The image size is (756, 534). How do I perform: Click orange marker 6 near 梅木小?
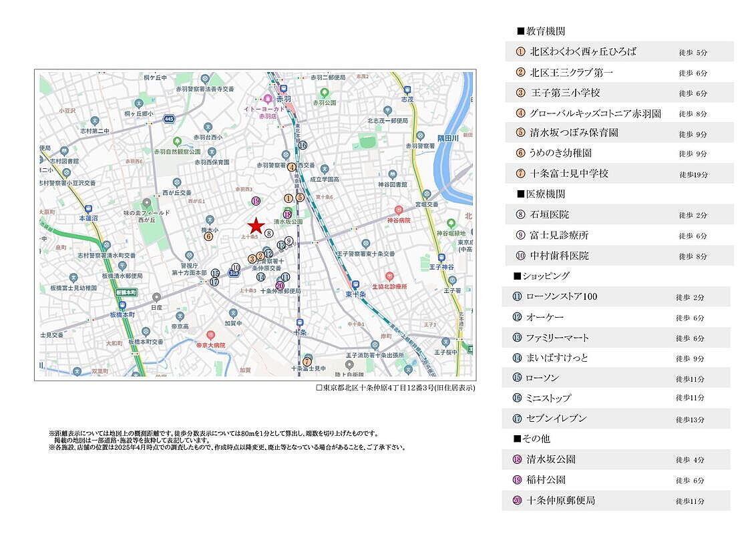click(x=208, y=236)
